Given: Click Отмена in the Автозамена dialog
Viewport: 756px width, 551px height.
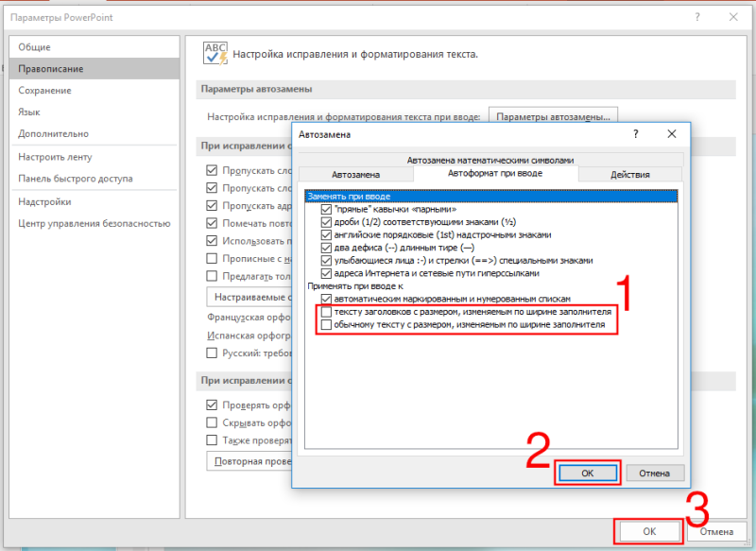Looking at the screenshot, I should click(x=654, y=473).
